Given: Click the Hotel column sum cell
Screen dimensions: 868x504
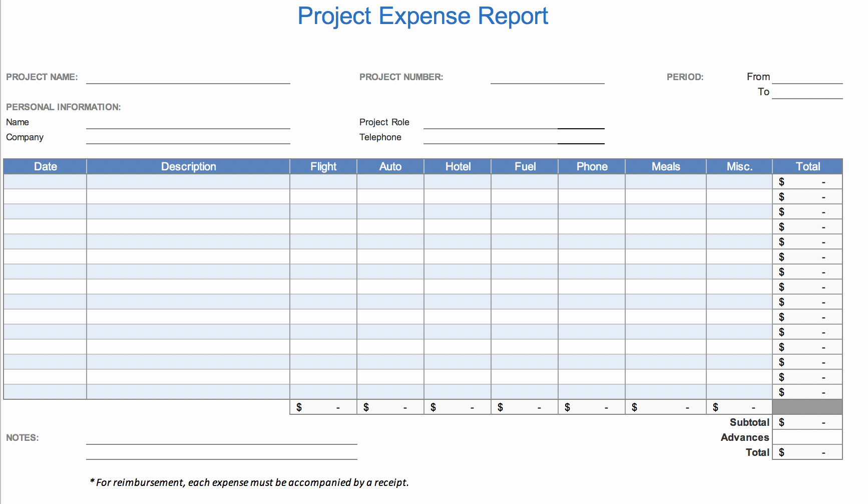Looking at the screenshot, I should [458, 407].
